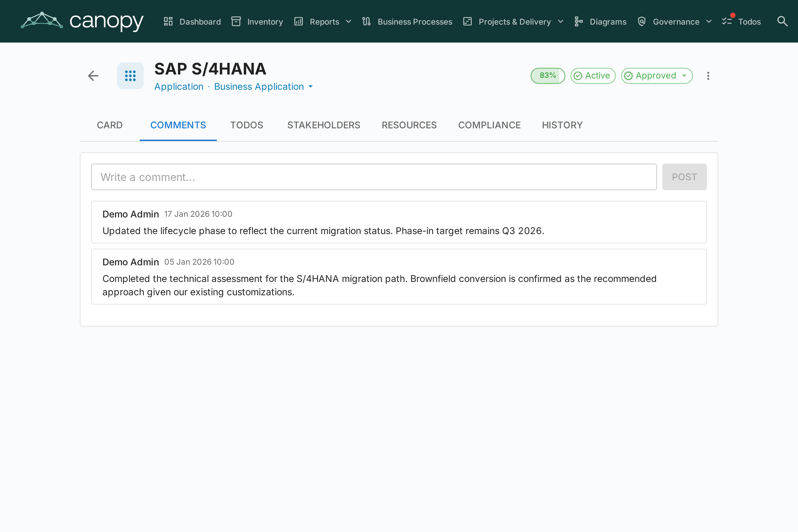The image size is (798, 532).
Task: Click the Reports chart icon
Action: click(299, 21)
